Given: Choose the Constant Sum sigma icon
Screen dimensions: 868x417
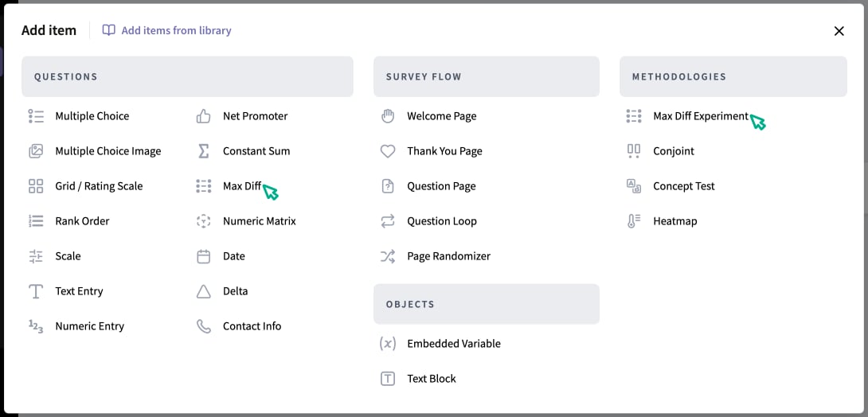Looking at the screenshot, I should click(204, 151).
